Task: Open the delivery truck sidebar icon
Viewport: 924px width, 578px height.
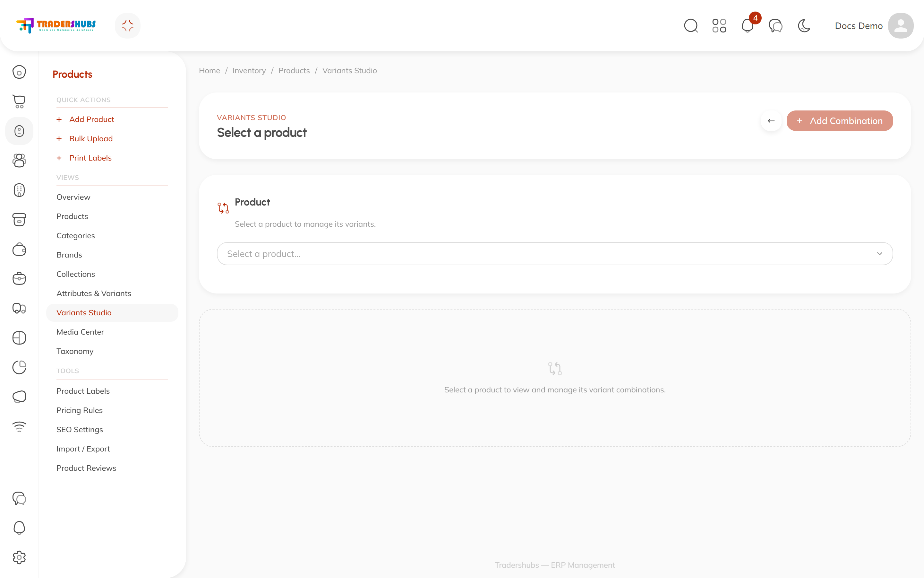Action: (19, 308)
